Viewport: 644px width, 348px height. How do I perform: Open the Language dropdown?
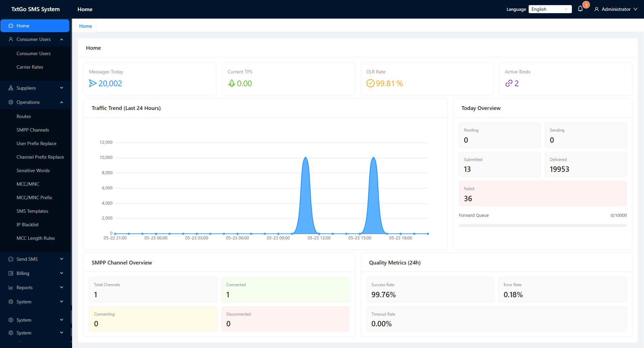click(x=550, y=9)
